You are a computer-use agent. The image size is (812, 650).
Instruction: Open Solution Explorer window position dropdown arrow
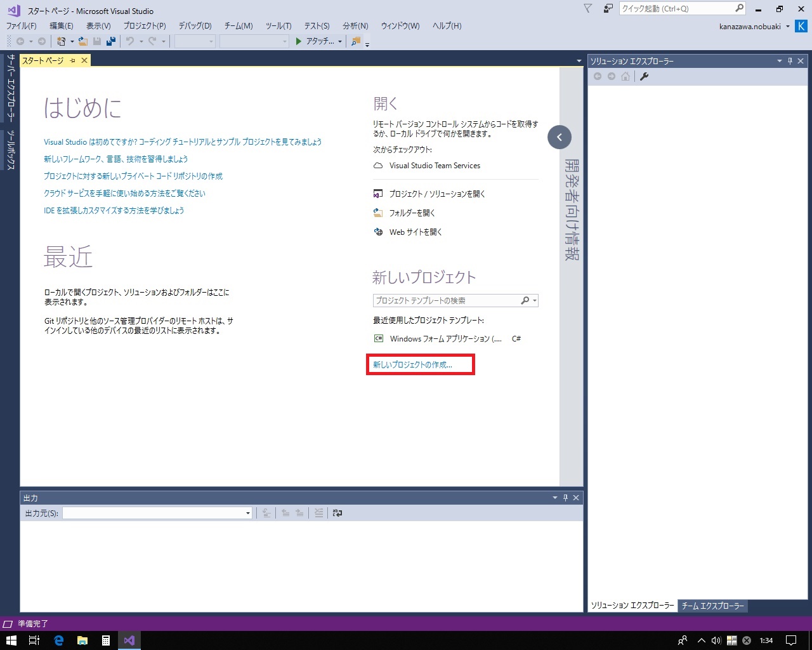click(780, 61)
